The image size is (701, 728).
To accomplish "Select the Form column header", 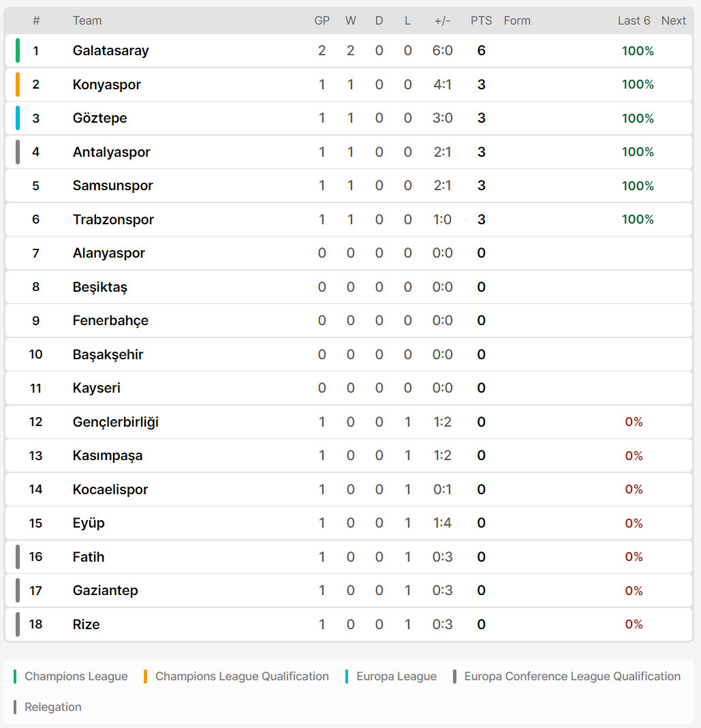I will [517, 20].
